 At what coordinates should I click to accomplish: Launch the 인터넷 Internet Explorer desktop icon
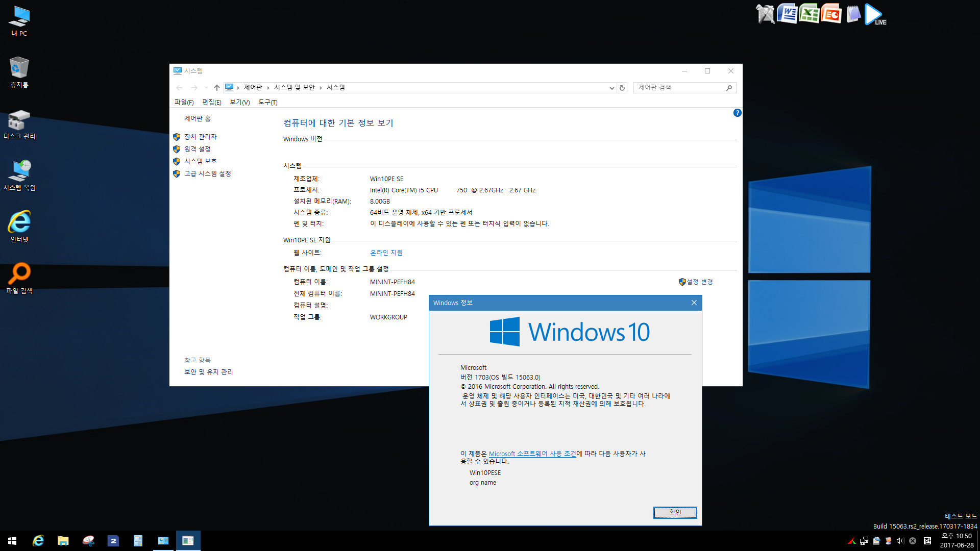coord(19,227)
